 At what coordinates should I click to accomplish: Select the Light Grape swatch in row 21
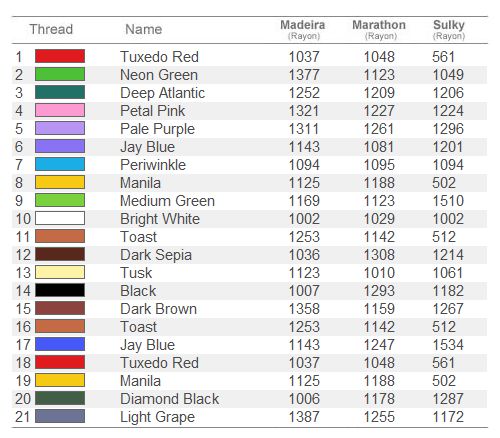pos(60,416)
